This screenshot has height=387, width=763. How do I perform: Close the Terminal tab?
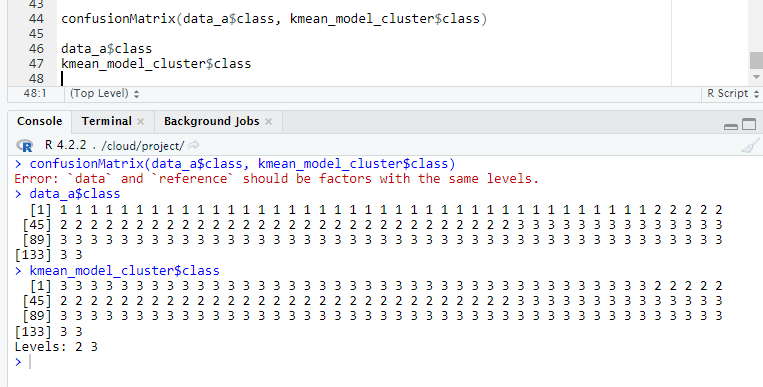coord(141,122)
